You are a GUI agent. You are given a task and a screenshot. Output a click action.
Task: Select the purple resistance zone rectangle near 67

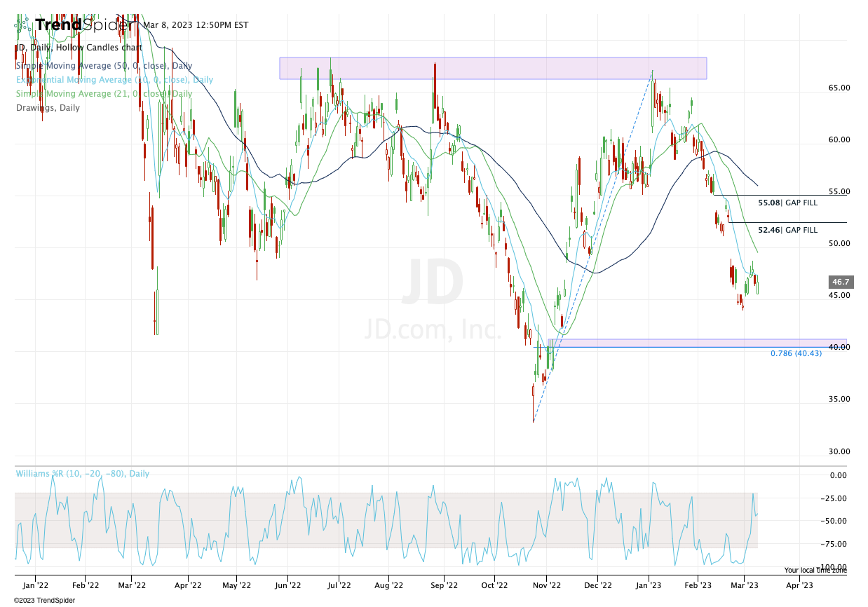pyautogui.click(x=493, y=68)
